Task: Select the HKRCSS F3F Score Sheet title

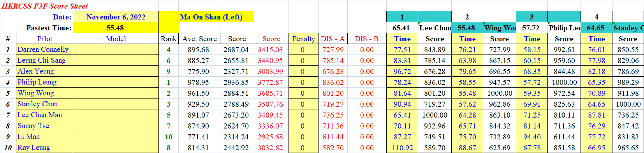Action: (44, 6)
